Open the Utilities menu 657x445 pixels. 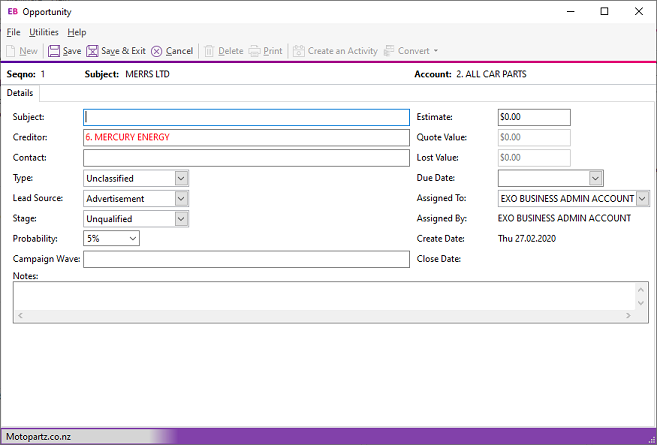pyautogui.click(x=44, y=32)
